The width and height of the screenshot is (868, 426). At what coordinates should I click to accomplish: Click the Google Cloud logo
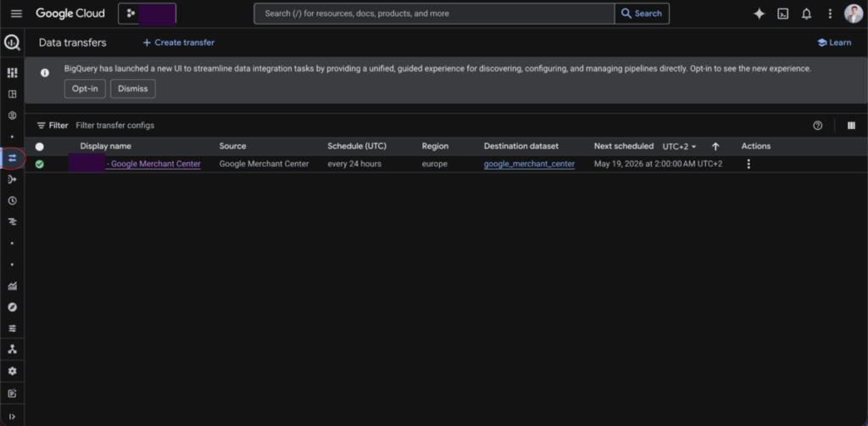coord(70,14)
